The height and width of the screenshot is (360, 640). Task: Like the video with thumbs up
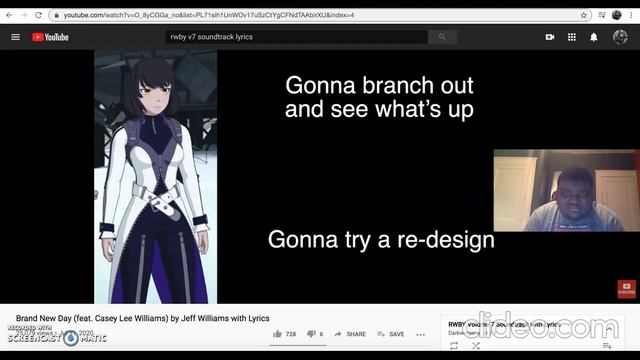point(284,334)
